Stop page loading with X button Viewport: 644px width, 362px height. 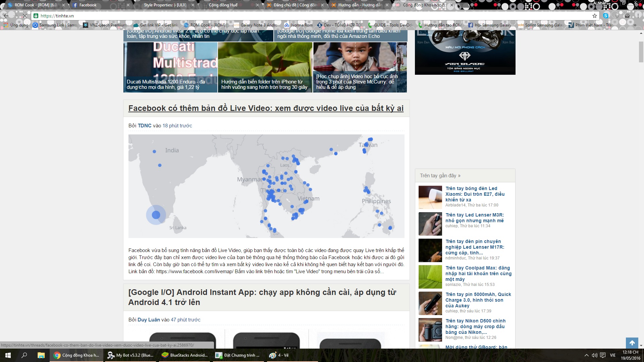(24, 16)
